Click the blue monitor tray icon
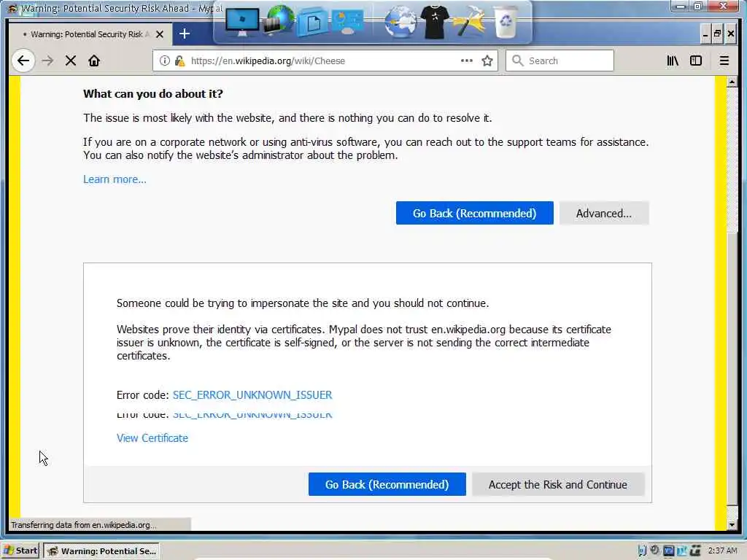 click(668, 551)
